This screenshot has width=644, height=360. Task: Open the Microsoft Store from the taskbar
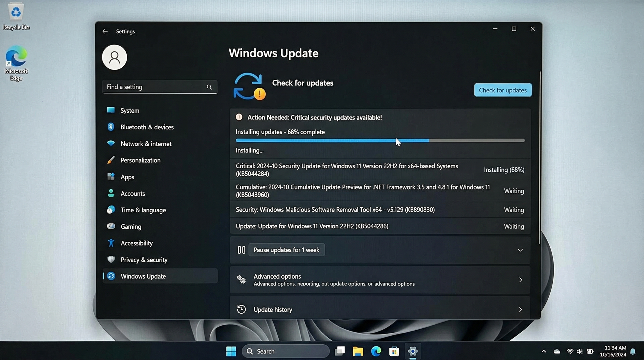tap(394, 351)
